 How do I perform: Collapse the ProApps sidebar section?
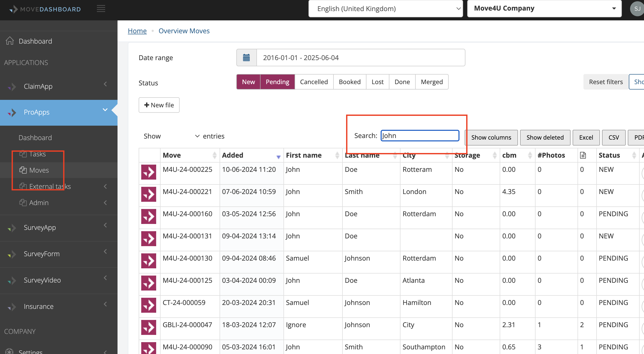[x=105, y=110]
